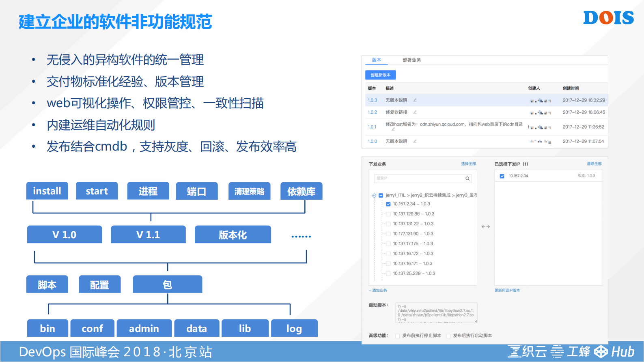644x362 pixels.
Task: Check the 10.137.17.175 - 1.0.3 box
Action: click(388, 244)
